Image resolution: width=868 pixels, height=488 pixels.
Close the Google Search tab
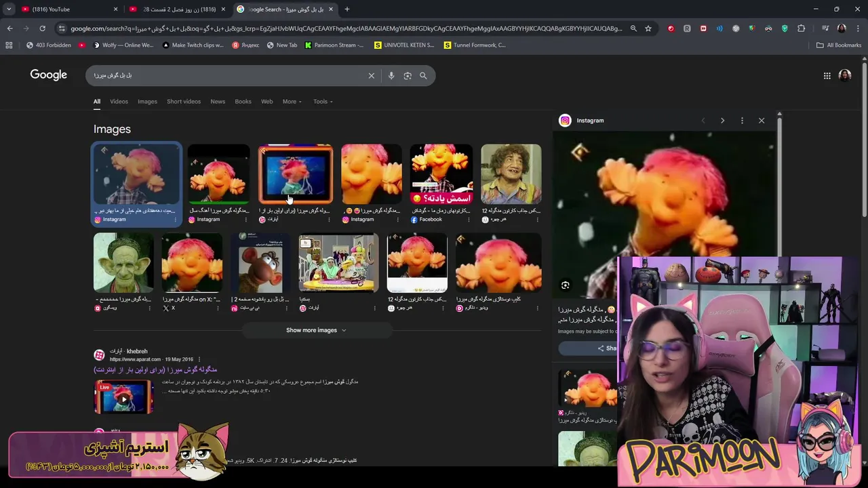click(331, 9)
